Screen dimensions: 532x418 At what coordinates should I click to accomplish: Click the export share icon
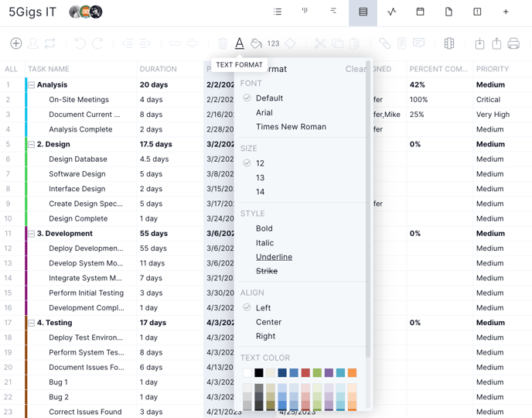pos(496,43)
